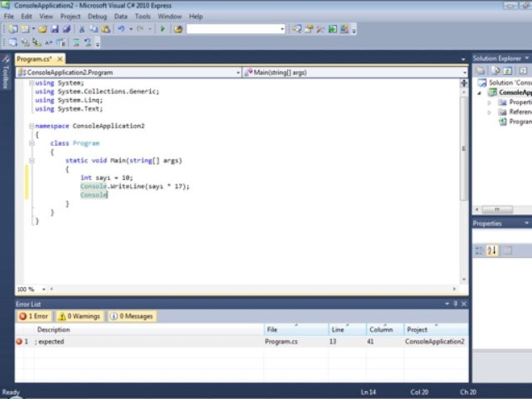Click the green Start Debugging arrow

(x=162, y=29)
